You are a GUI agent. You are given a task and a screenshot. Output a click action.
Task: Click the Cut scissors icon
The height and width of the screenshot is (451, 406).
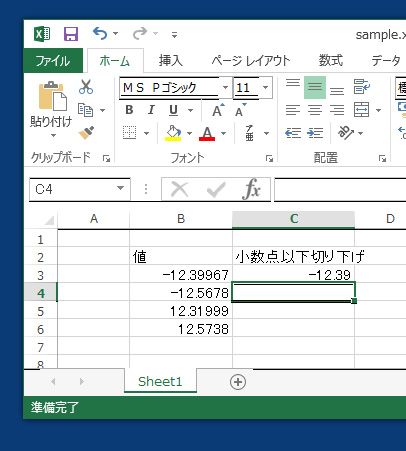coord(86,87)
